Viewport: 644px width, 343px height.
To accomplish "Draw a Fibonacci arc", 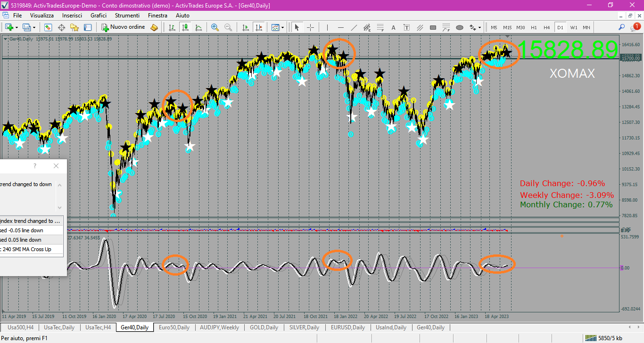I will pos(446,27).
